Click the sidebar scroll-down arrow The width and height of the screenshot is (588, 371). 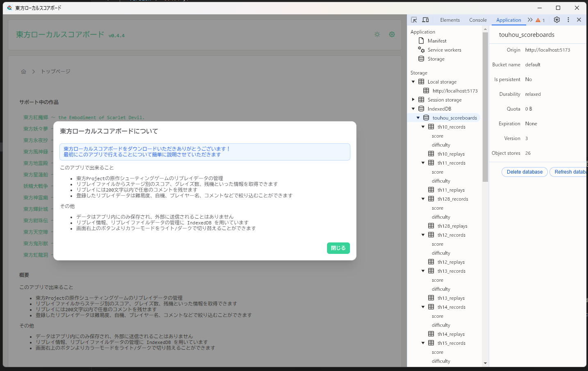pyautogui.click(x=485, y=363)
